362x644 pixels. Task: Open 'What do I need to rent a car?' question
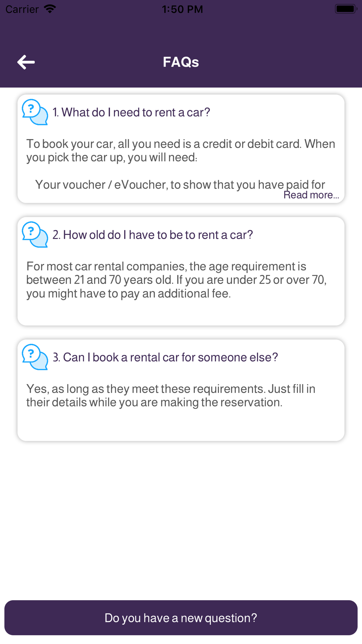coord(131,112)
